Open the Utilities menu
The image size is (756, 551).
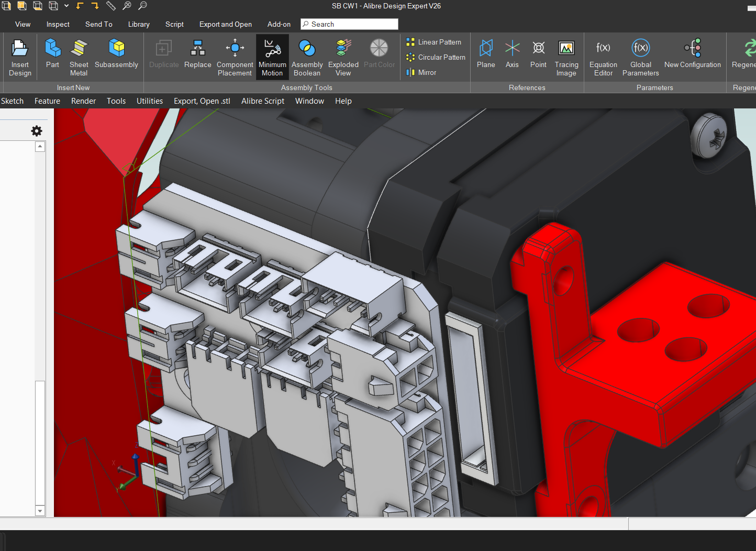150,101
